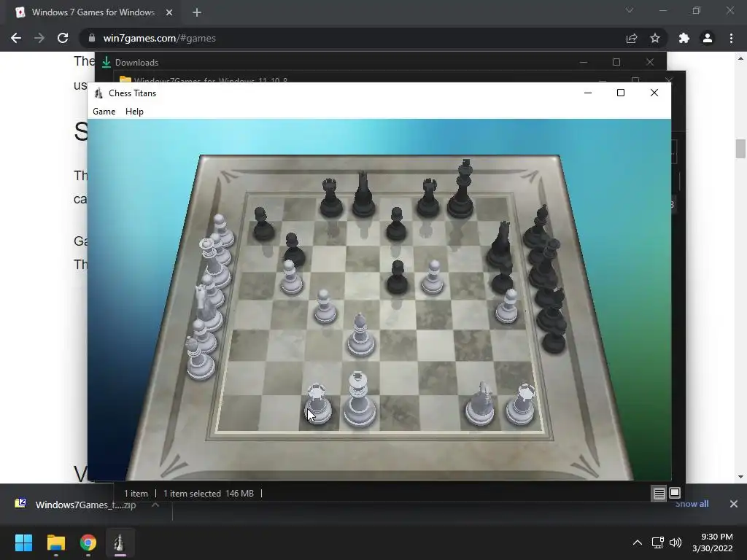The height and width of the screenshot is (560, 747).
Task: Open the Chrome extensions puzzle icon
Action: [x=684, y=38]
